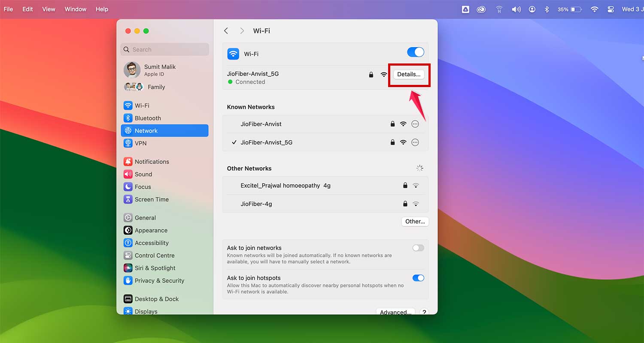Viewport: 644px width, 343px height.
Task: Click the back navigation chevron
Action: (x=226, y=30)
